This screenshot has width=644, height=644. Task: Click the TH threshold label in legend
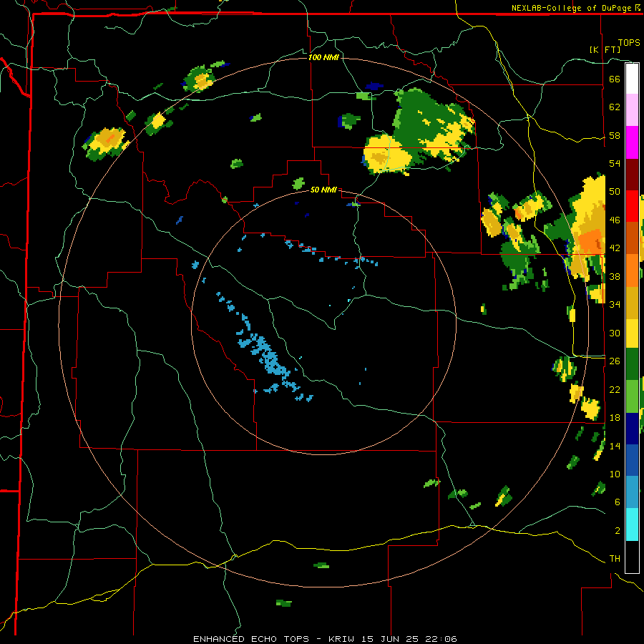click(x=615, y=559)
